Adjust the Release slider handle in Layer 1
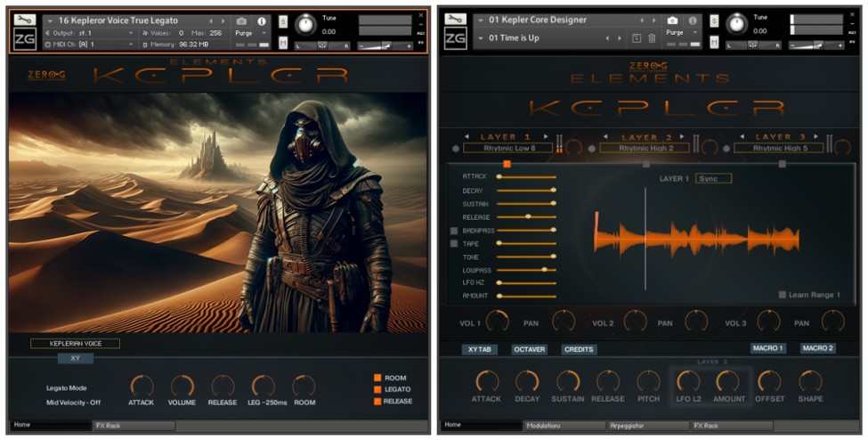 pos(528,216)
